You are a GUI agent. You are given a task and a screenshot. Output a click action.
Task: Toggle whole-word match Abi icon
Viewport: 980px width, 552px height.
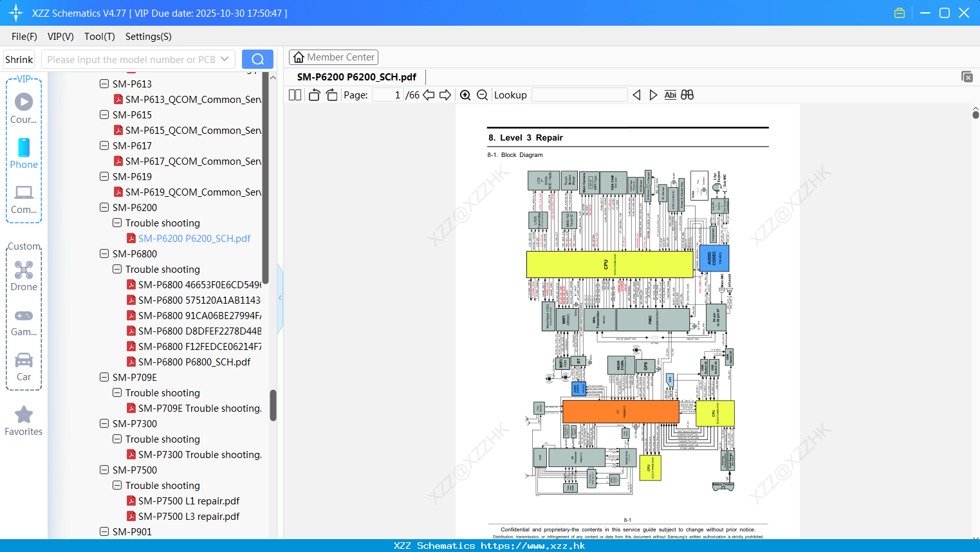tap(670, 95)
